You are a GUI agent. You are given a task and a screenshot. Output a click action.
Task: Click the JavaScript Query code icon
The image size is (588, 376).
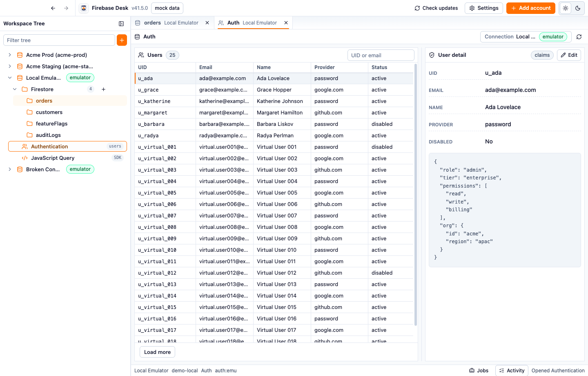coord(24,158)
